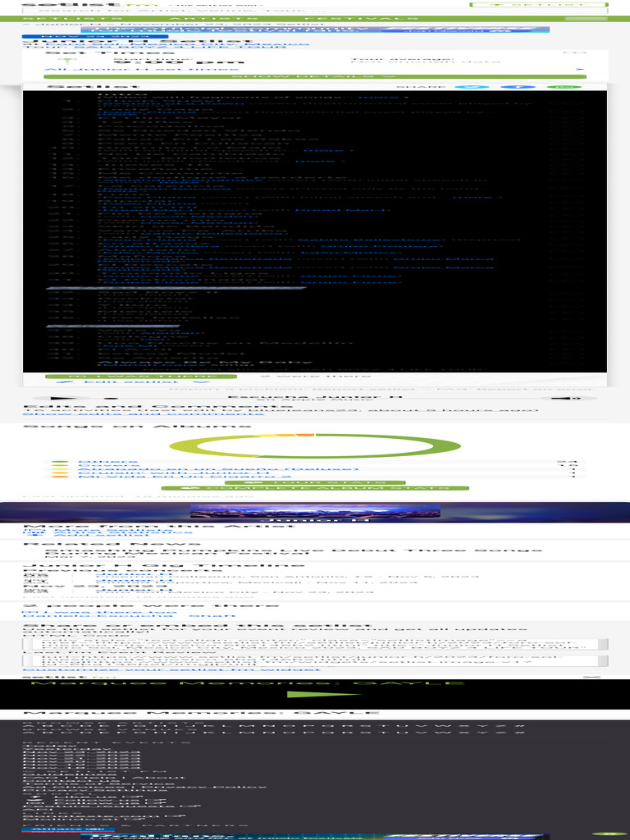
Task: Open the FAQ Report an error link
Action: point(514,388)
